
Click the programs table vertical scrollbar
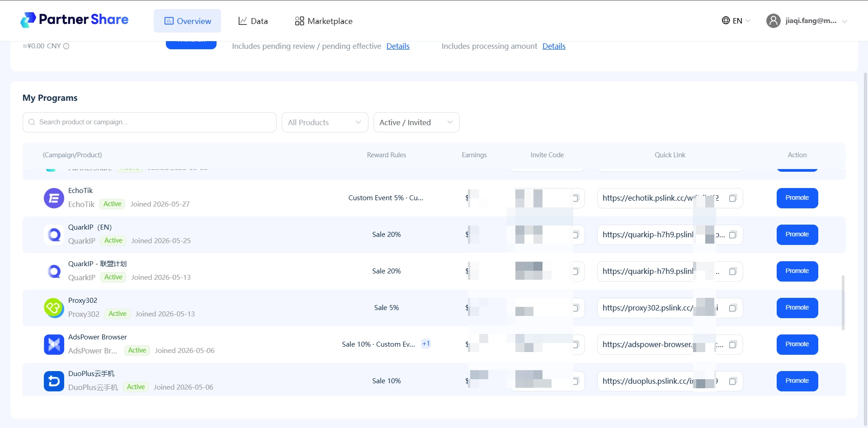click(843, 303)
